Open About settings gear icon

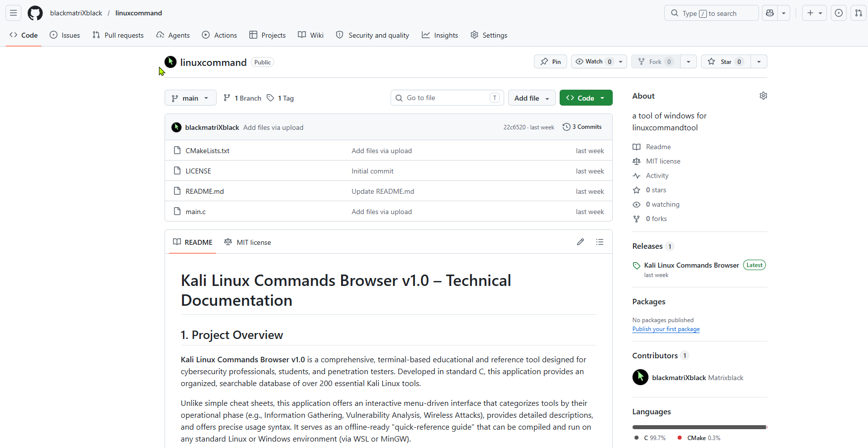(763, 96)
